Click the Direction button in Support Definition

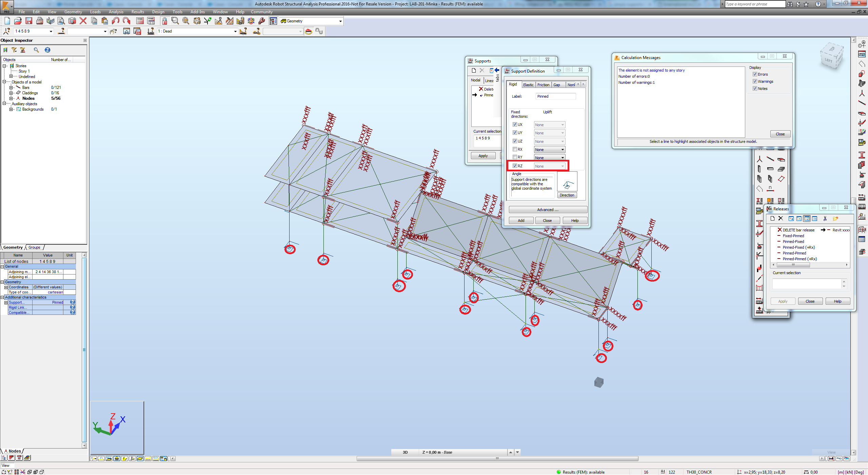[567, 195]
